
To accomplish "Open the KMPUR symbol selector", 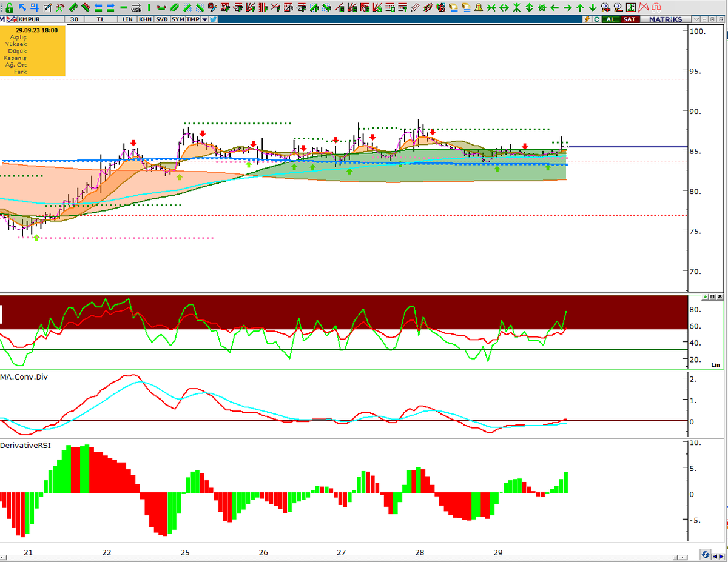I will pos(41,19).
